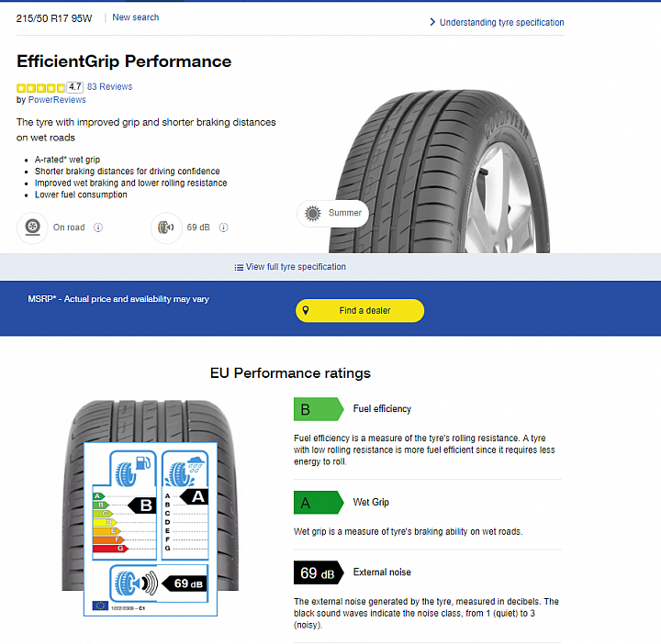661x644 pixels.
Task: Click the 69 dB noise tyre icon
Action: [x=166, y=228]
